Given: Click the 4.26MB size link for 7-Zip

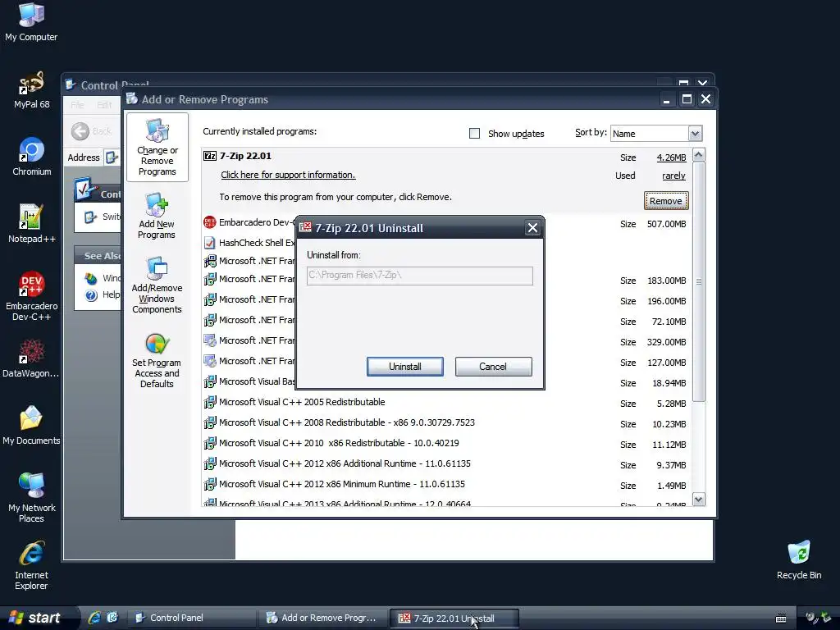Looking at the screenshot, I should pos(671,157).
